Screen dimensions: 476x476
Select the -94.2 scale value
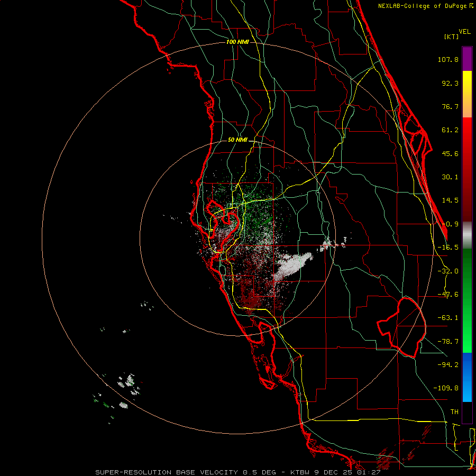pyautogui.click(x=448, y=364)
